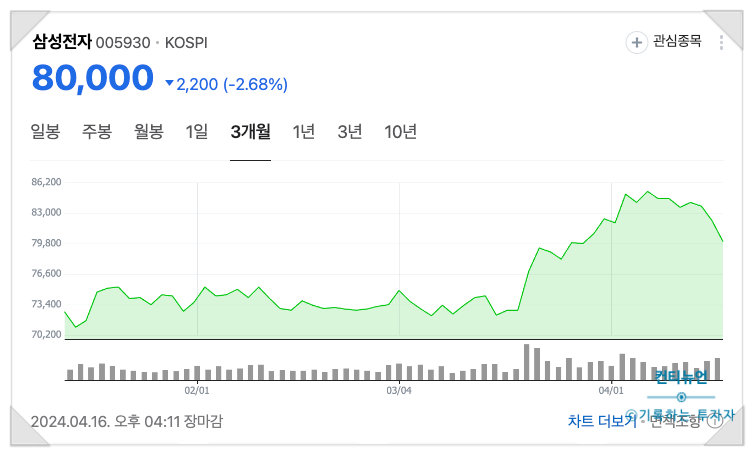
Task: Click the stock code 005930
Action: pyautogui.click(x=123, y=43)
